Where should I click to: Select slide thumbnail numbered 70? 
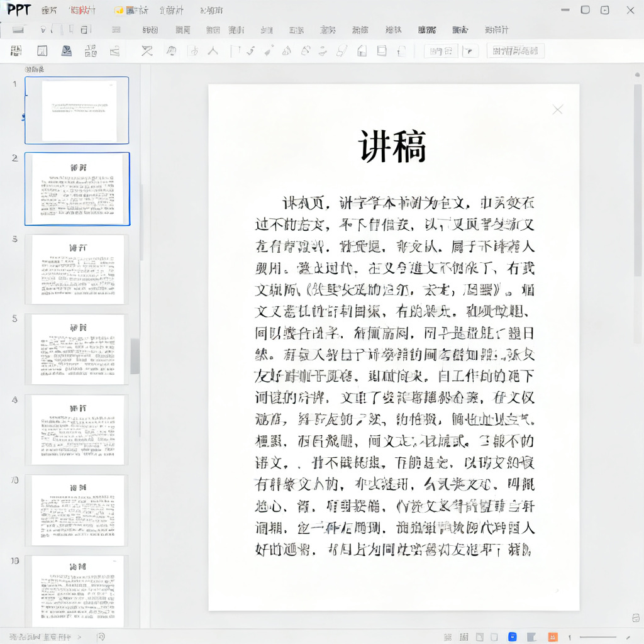pyautogui.click(x=77, y=510)
